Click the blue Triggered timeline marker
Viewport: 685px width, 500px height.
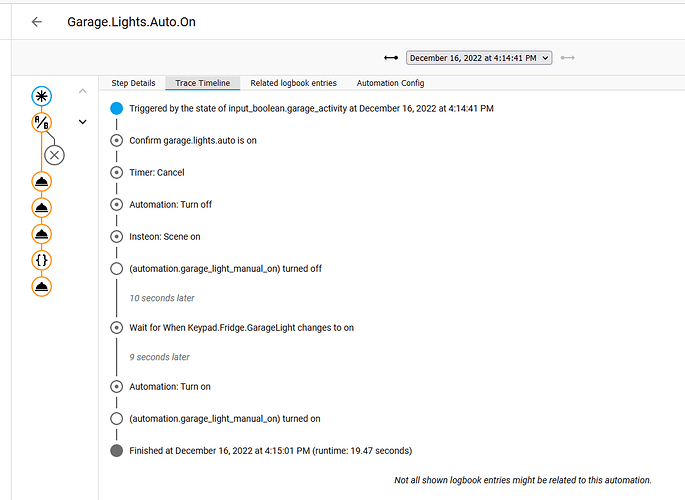(x=117, y=108)
